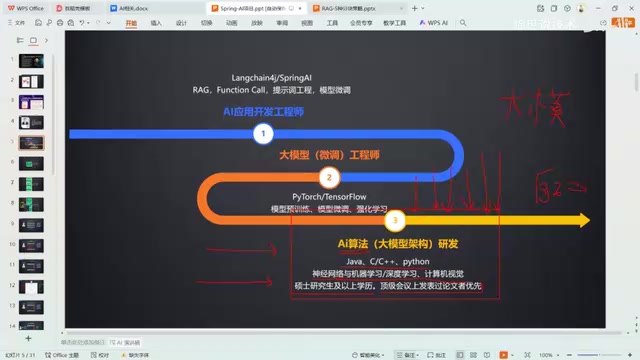This screenshot has height=360, width=640.
Task: Click the AI应用开发工程师 text on slide
Action: [263, 112]
